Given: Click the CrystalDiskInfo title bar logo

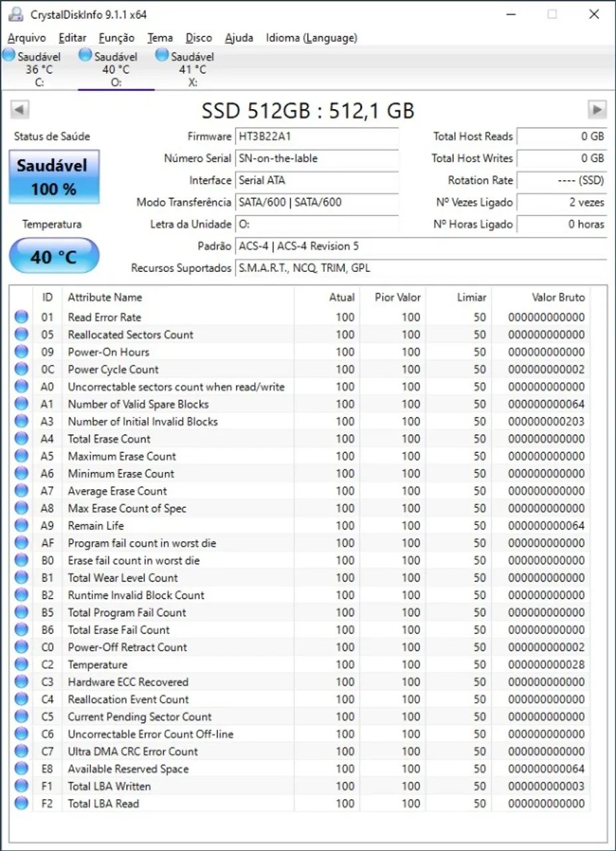Looking at the screenshot, I should 15,13.
